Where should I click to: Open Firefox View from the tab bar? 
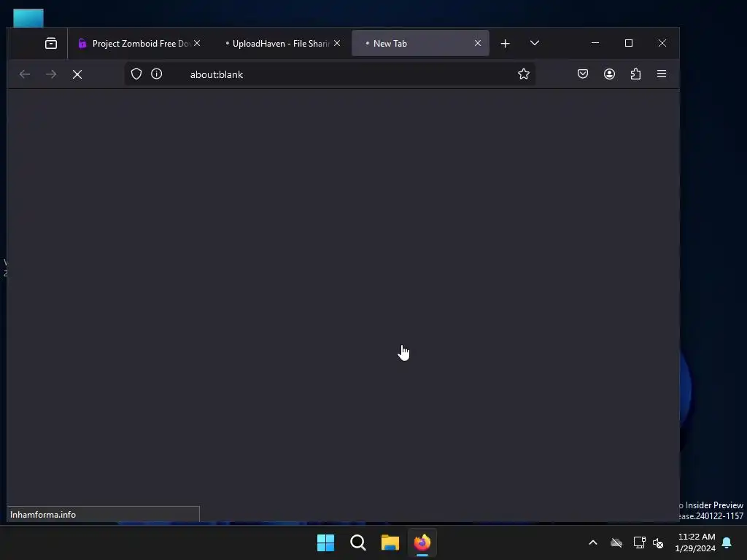51,43
